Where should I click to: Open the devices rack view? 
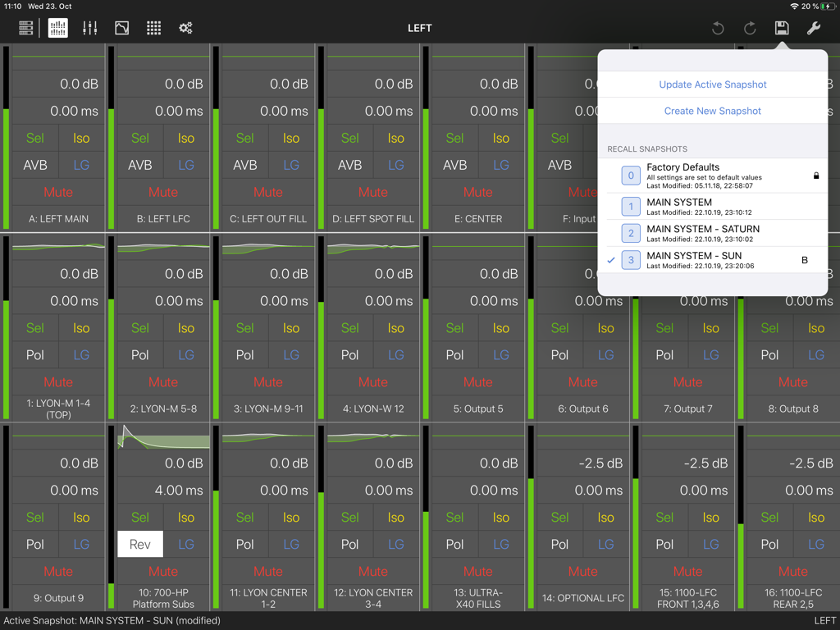25,28
